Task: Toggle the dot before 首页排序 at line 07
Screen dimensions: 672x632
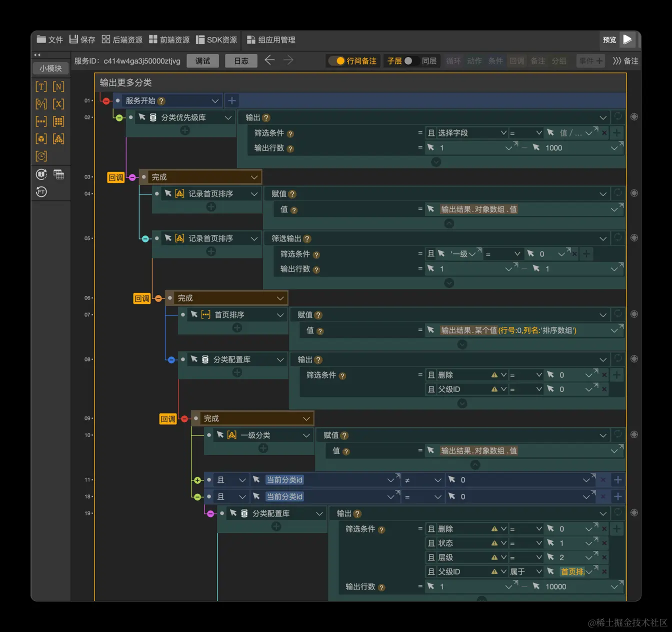Action: (x=182, y=314)
